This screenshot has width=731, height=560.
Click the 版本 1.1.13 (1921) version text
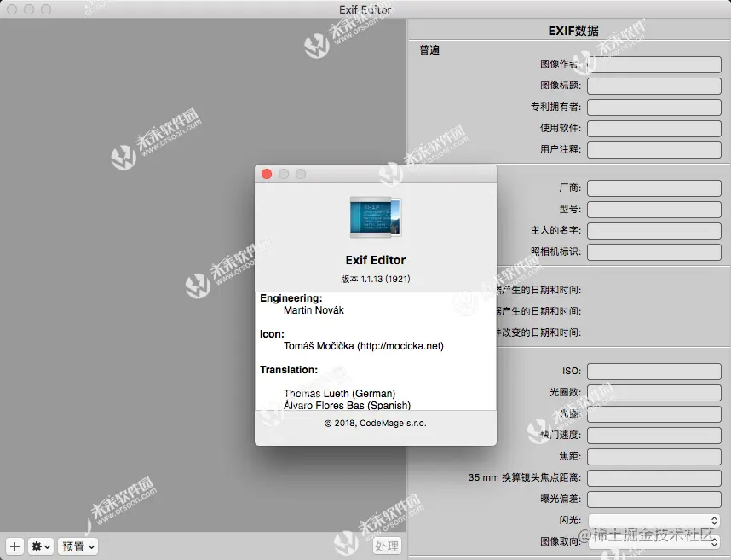click(x=375, y=279)
